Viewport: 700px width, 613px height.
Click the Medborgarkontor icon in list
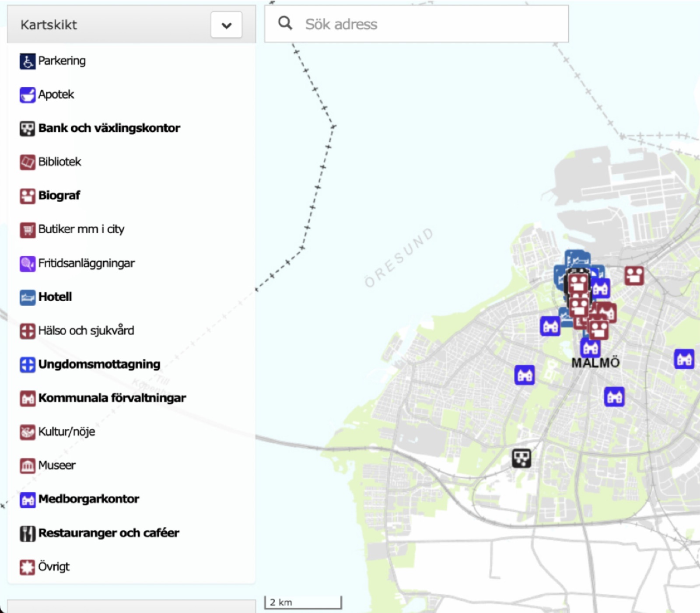click(27, 500)
